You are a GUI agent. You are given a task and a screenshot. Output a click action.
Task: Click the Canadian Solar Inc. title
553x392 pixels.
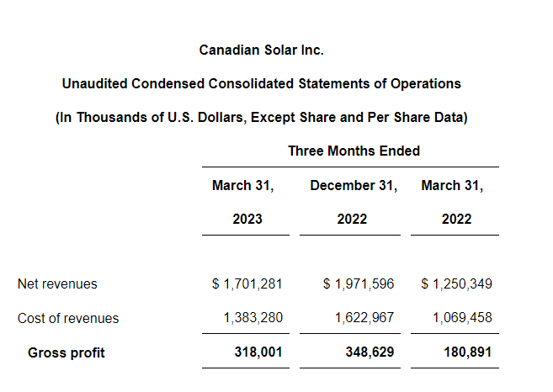click(261, 50)
